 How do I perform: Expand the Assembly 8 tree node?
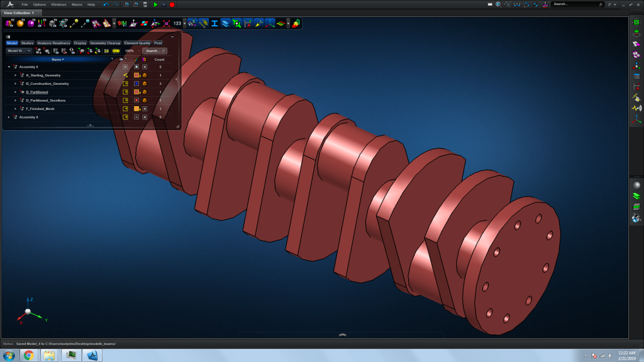[x=9, y=117]
